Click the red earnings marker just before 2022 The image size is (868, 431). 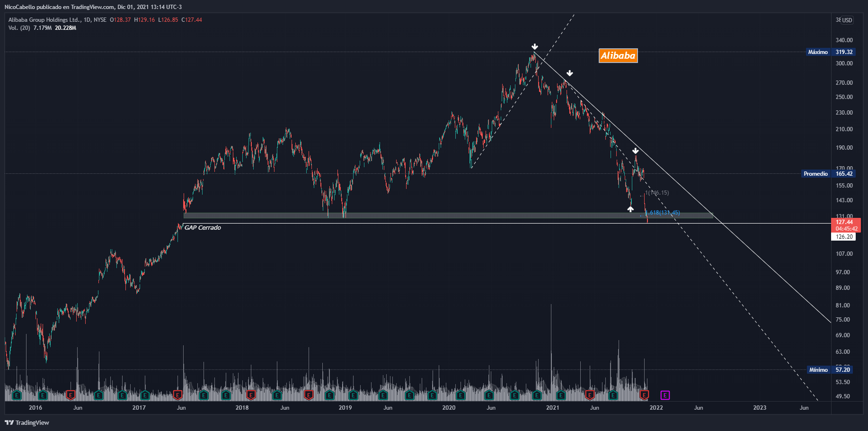coord(644,395)
